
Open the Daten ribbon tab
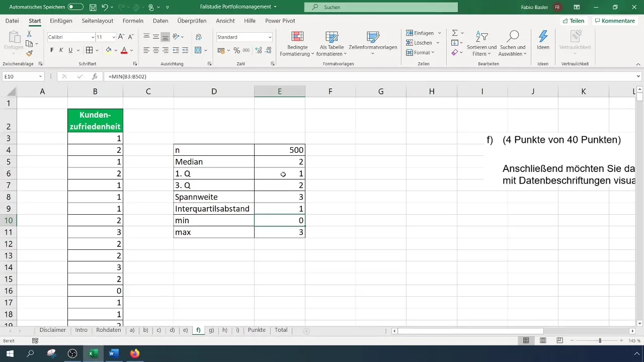pos(160,21)
